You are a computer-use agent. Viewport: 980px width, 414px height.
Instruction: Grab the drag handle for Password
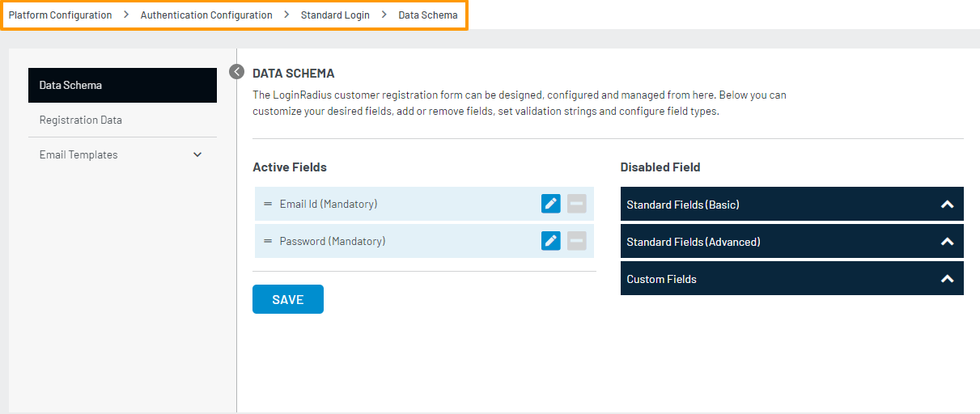tap(268, 241)
